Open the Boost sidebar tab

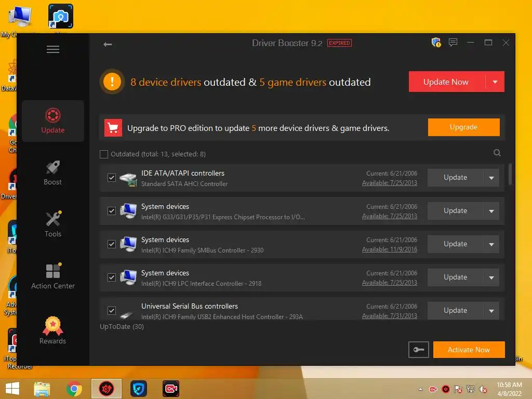53,173
